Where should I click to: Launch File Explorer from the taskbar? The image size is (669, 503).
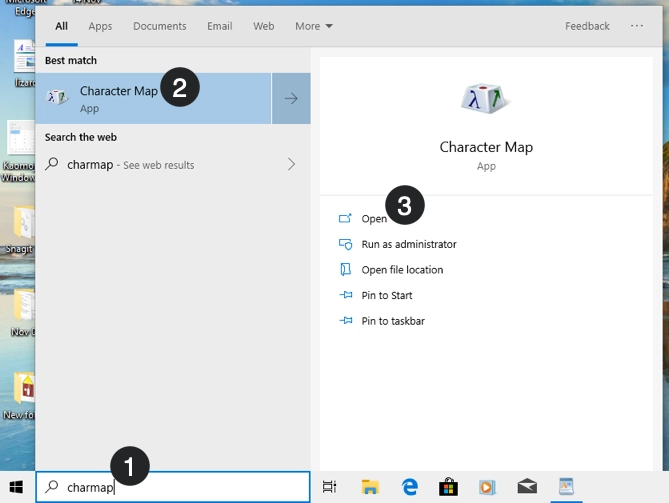click(x=370, y=487)
